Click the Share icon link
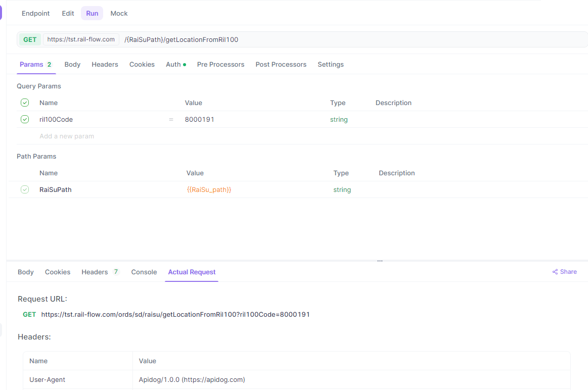The width and height of the screenshot is (588, 390). 564,272
